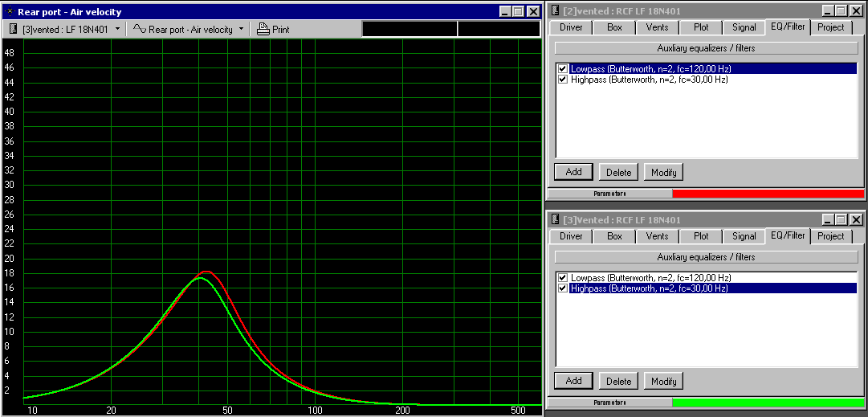Click the title bar icon of the [2]vented window

[555, 10]
